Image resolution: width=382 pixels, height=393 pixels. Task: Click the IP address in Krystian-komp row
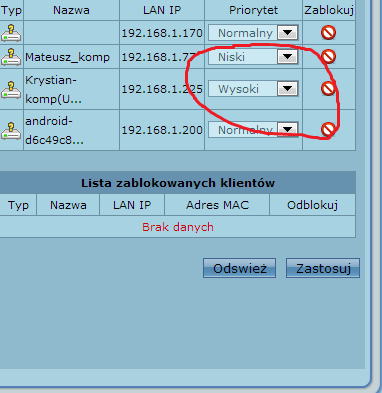coord(162,89)
